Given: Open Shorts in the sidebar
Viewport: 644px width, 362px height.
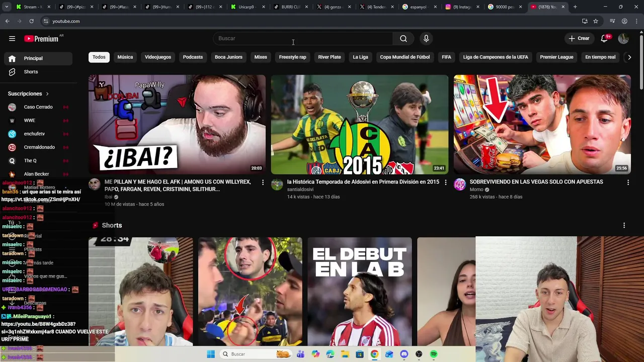Looking at the screenshot, I should coord(38,72).
